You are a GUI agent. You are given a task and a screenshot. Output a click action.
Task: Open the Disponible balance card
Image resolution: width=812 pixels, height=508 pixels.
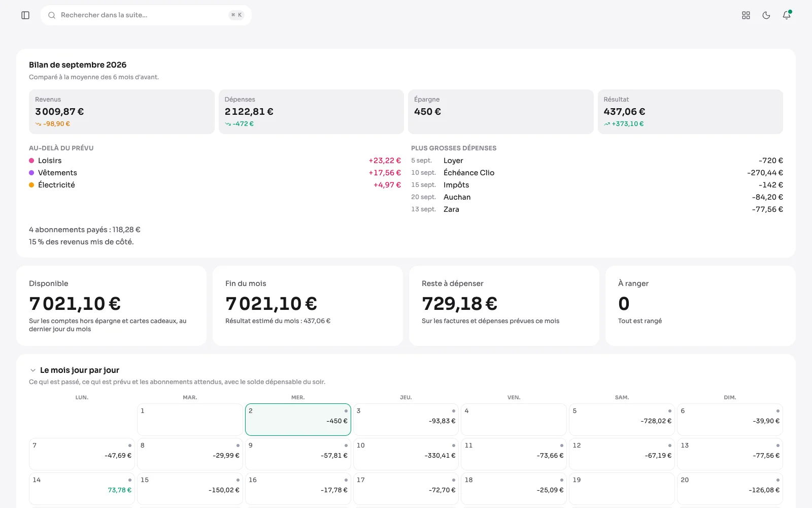[x=111, y=306]
